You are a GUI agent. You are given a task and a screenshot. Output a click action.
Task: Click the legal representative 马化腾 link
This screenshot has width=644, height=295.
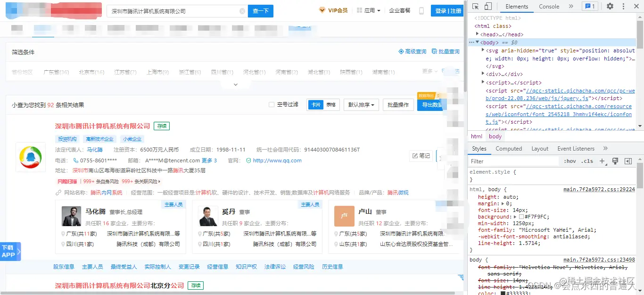coord(94,150)
